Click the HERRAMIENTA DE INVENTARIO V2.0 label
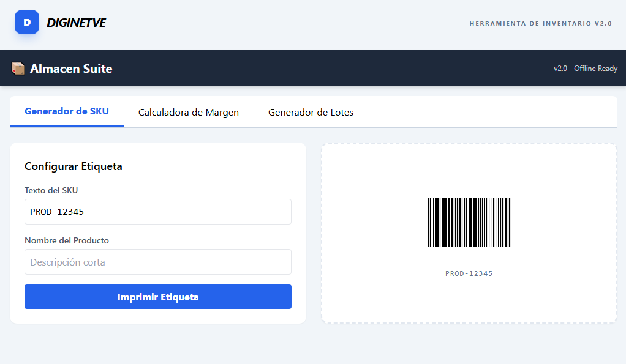 [540, 23]
